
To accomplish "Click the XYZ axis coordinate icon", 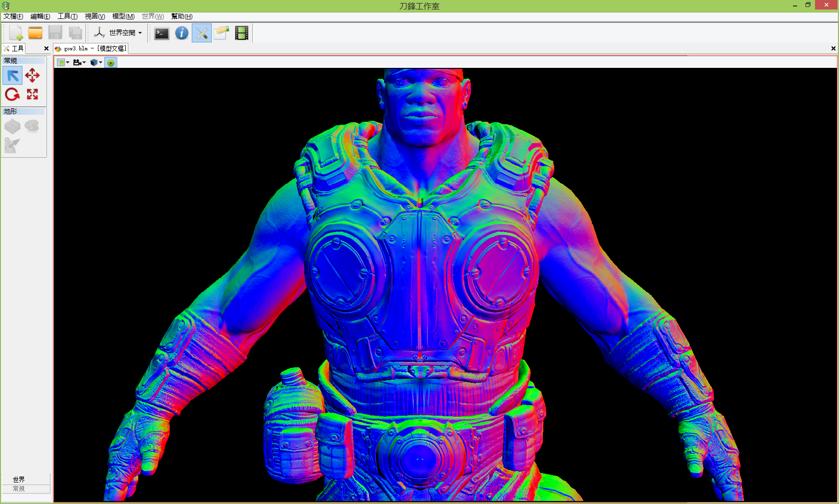I will (x=99, y=33).
